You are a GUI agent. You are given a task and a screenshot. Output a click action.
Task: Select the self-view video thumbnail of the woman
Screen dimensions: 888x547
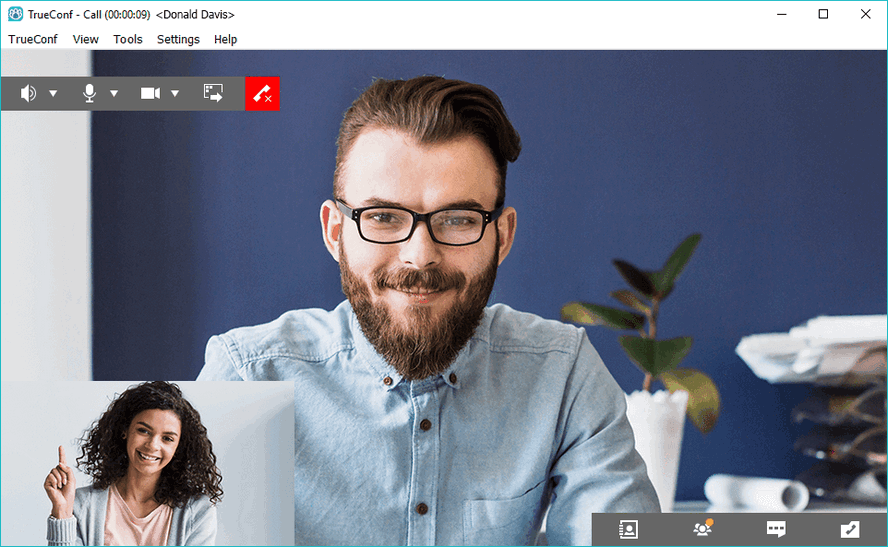[x=147, y=463]
